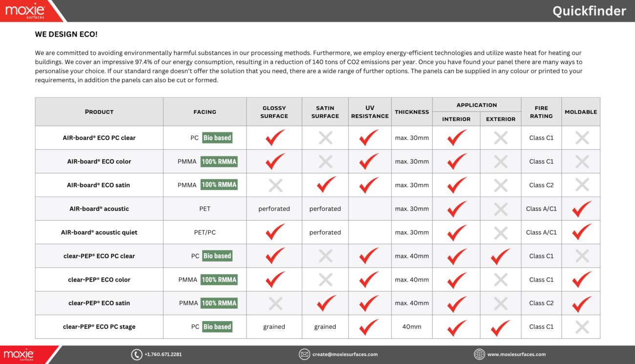Click Exterior X mark for AIR-board ECO color
Image resolution: width=635 pixels, height=364 pixels.
click(500, 162)
